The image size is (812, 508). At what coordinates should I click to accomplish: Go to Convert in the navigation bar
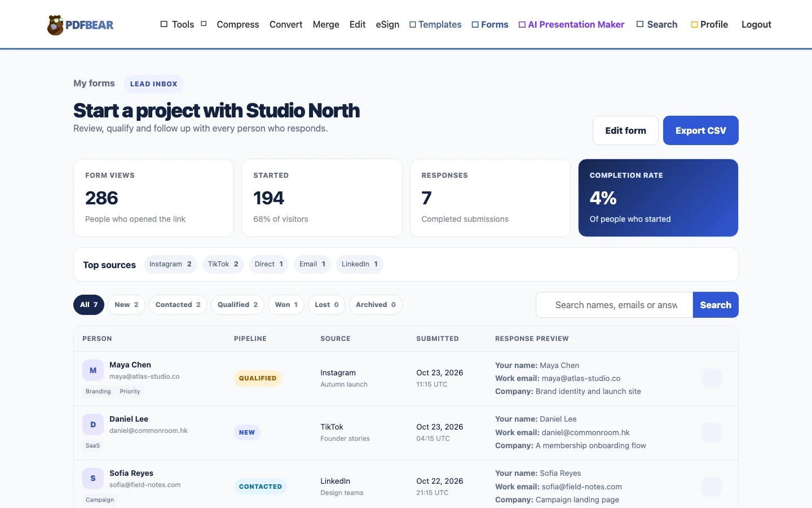[x=286, y=24]
